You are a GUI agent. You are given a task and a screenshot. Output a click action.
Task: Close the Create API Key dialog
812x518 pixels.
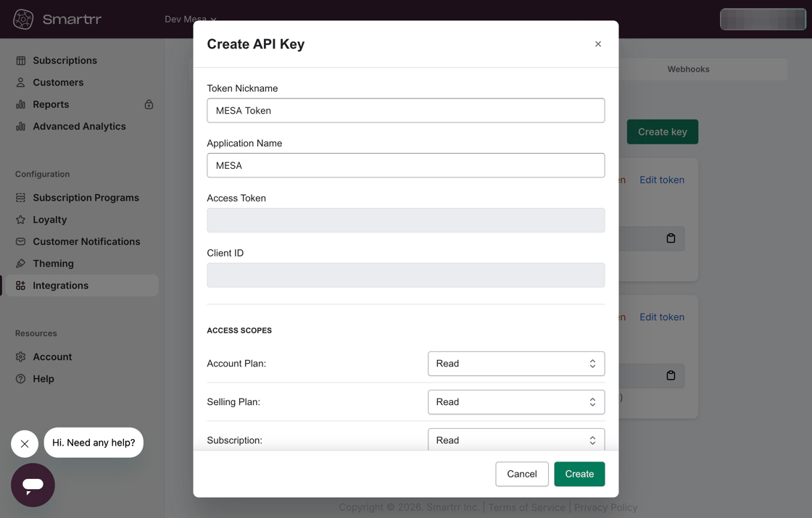point(598,44)
